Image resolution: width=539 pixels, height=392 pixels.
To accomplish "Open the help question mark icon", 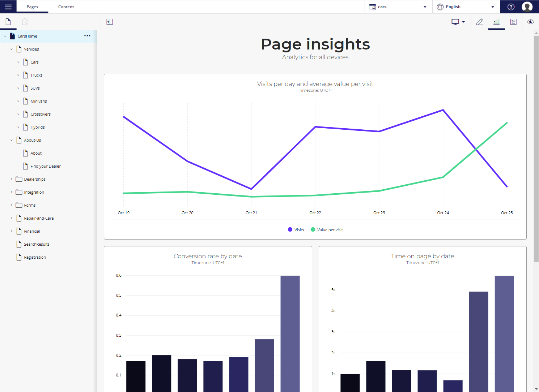I will (511, 7).
